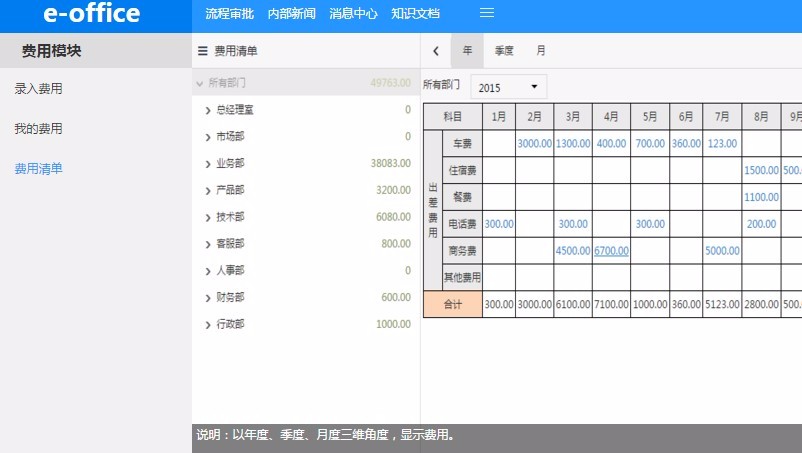The height and width of the screenshot is (453, 802).
Task: Click the 1100.00 餐费 August value
Action: 761,197
